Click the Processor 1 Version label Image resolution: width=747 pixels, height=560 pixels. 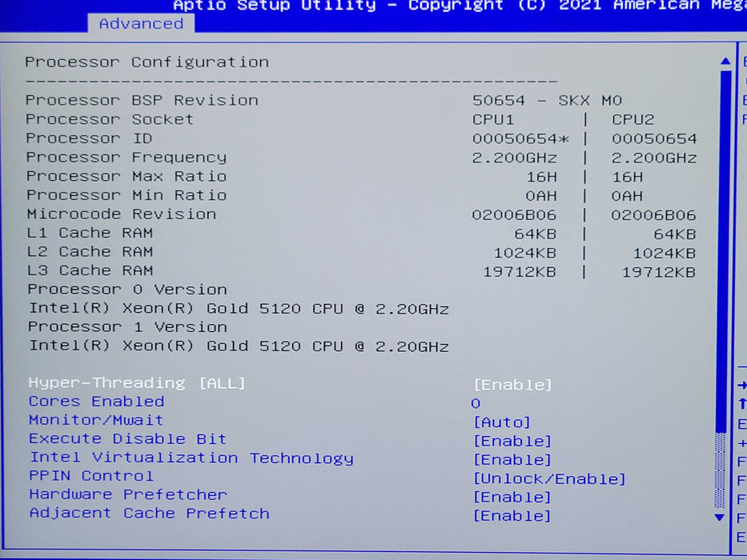click(127, 326)
